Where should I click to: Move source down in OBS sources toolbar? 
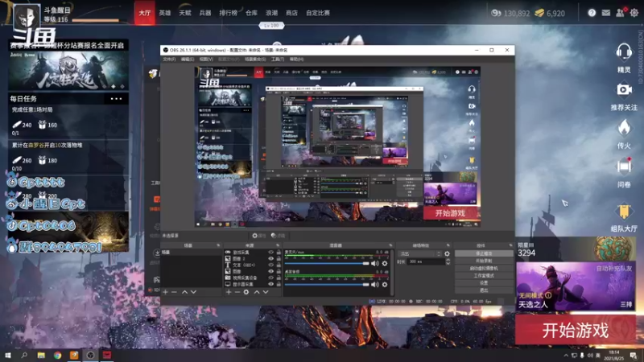[266, 292]
